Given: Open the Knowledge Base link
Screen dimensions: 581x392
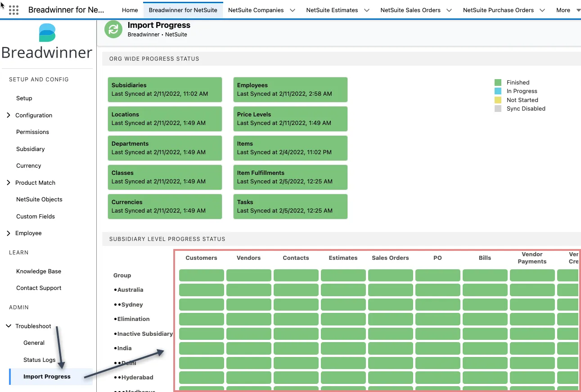Looking at the screenshot, I should pos(39,271).
